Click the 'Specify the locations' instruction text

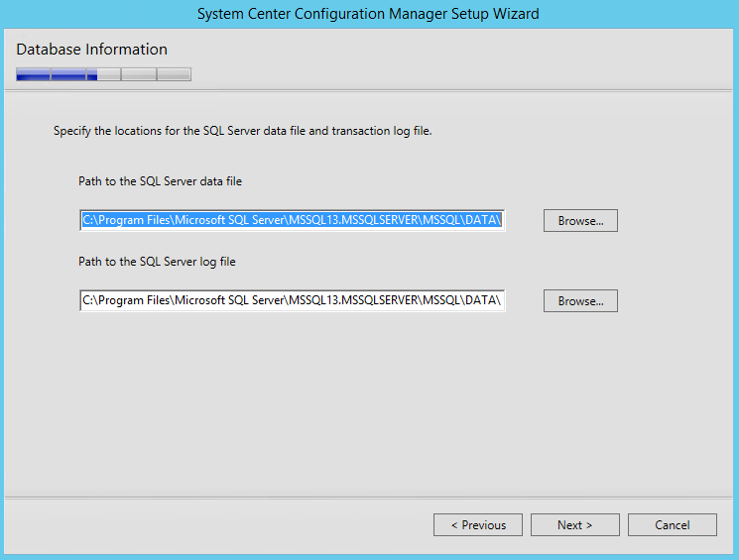coord(243,131)
